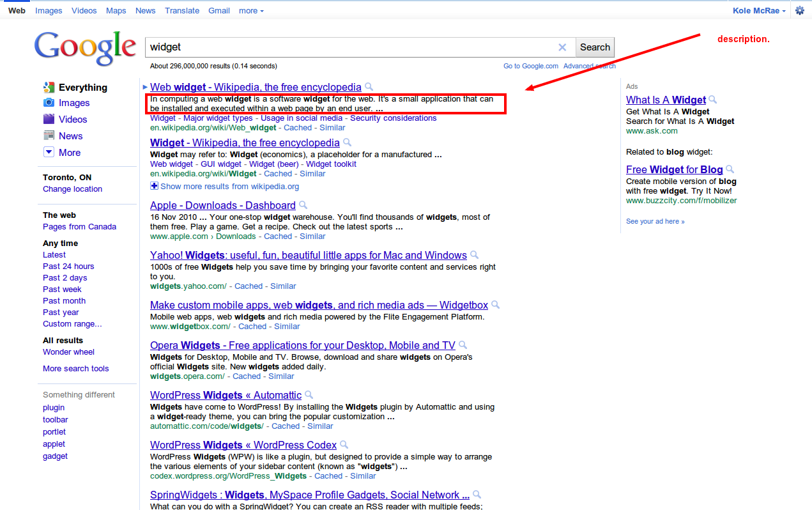
Task: Open Cached link for Web_widget Wikipedia result
Action: tap(298, 127)
